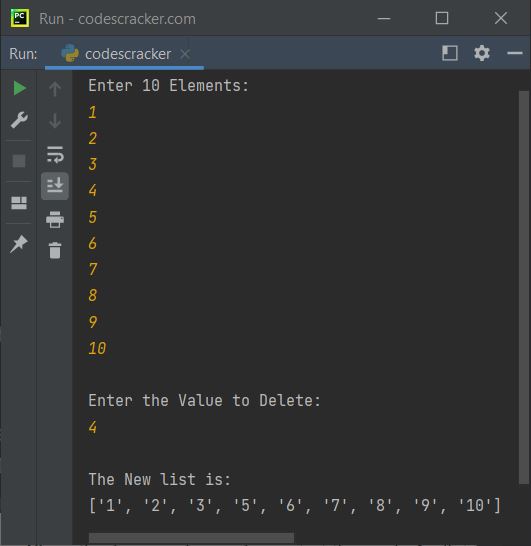The height and width of the screenshot is (546, 531).
Task: Select the codescracker run tab
Action: [x=125, y=54]
